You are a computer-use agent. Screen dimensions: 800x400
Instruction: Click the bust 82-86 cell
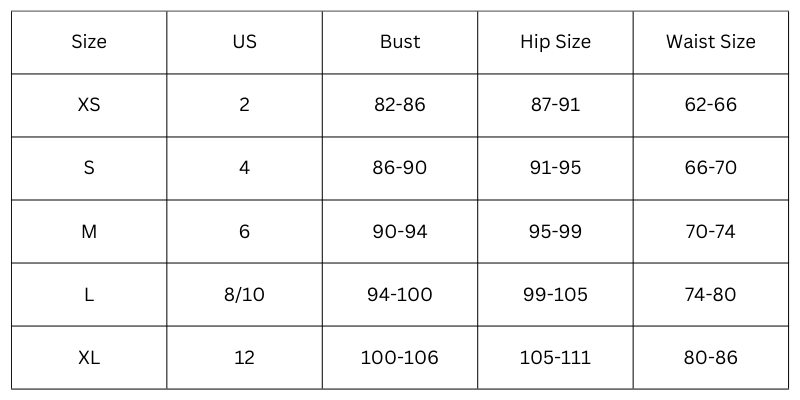(400, 105)
